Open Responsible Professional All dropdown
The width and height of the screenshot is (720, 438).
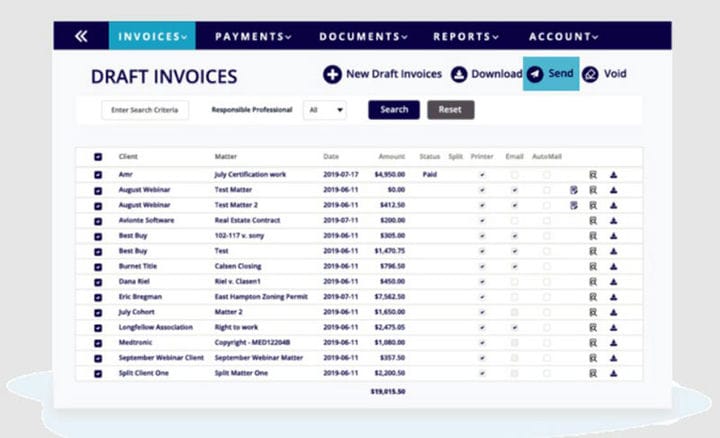point(325,110)
